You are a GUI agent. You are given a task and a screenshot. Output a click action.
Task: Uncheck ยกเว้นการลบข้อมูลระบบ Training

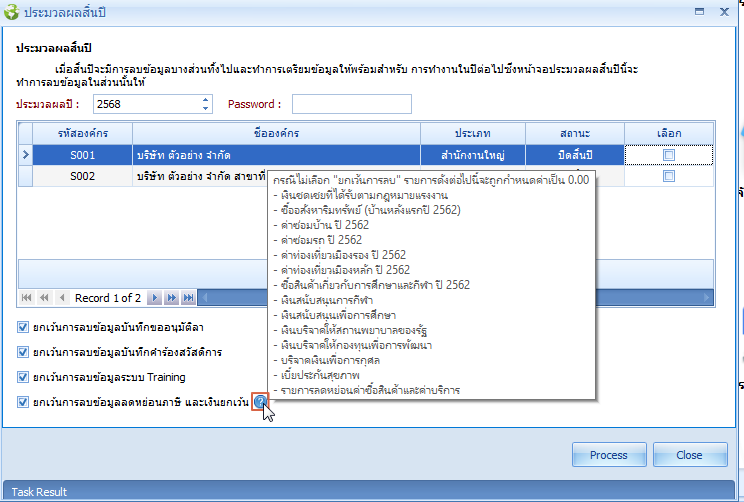tap(23, 377)
